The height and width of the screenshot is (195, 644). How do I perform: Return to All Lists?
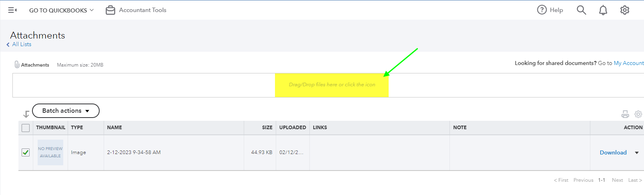(21, 45)
